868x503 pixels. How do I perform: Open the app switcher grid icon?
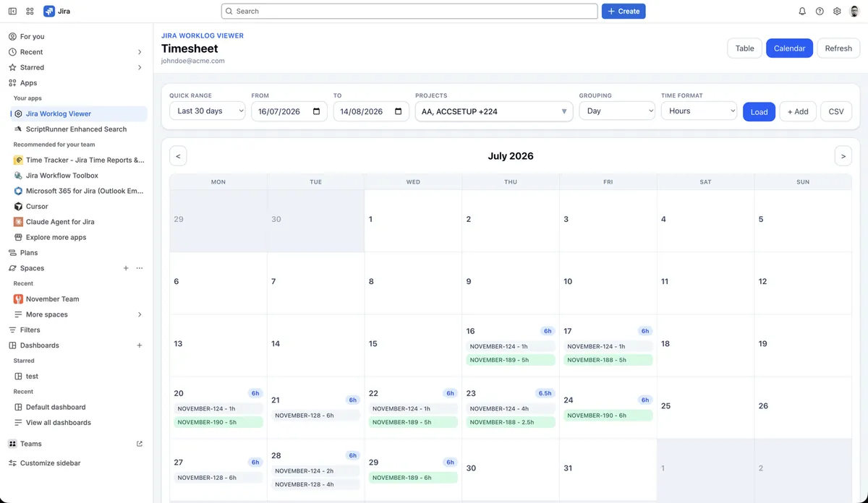tap(30, 12)
